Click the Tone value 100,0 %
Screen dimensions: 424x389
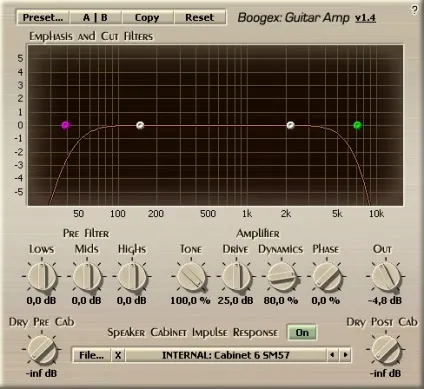pyautogui.click(x=190, y=300)
